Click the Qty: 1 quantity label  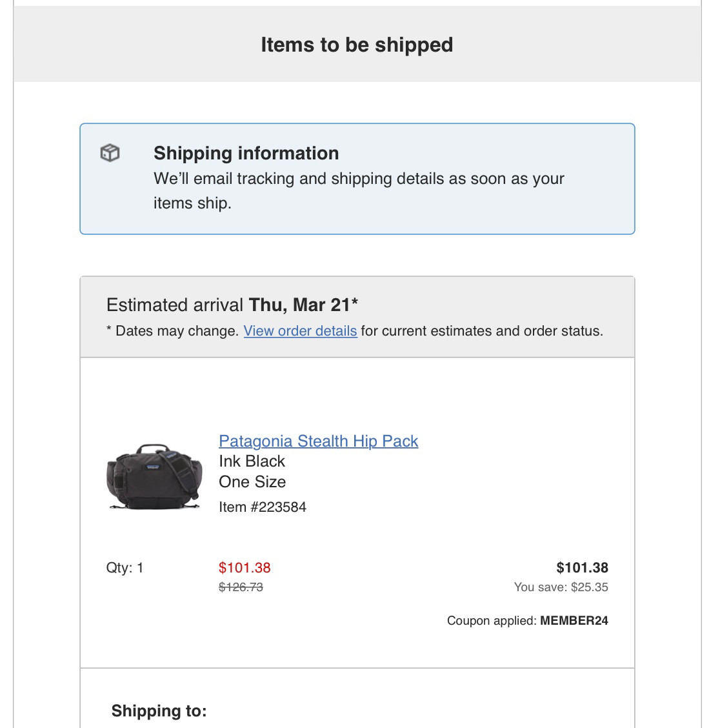[x=125, y=568]
